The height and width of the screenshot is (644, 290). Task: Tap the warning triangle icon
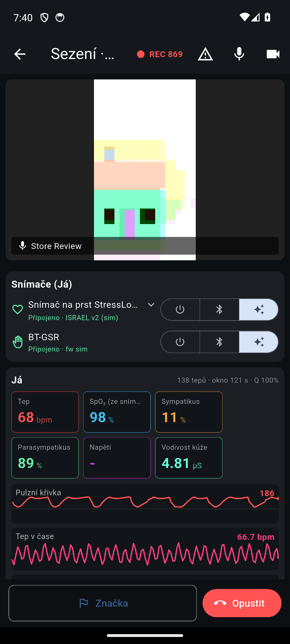pyautogui.click(x=205, y=54)
